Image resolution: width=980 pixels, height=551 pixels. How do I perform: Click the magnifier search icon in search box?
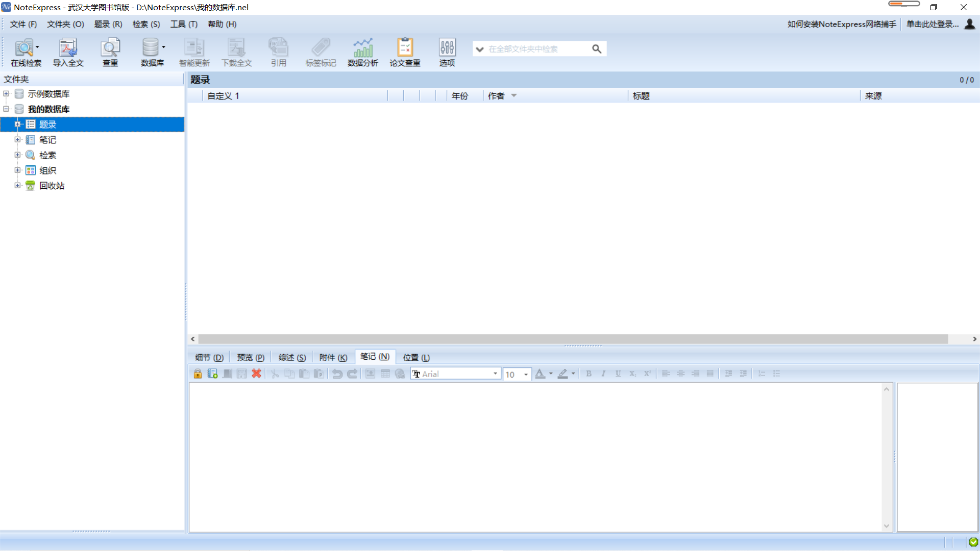[x=596, y=49]
